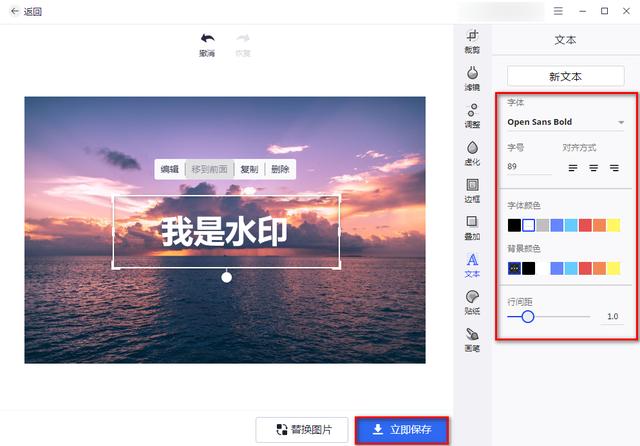
Task: Select orange background color swatch
Action: [x=599, y=268]
